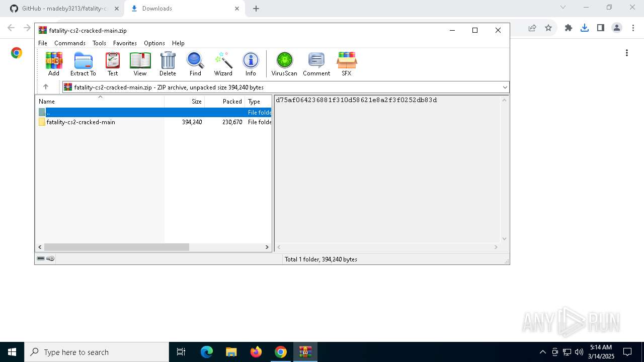Click comment pane scroll up arrow
Image resolution: width=644 pixels, height=362 pixels.
(504, 100)
